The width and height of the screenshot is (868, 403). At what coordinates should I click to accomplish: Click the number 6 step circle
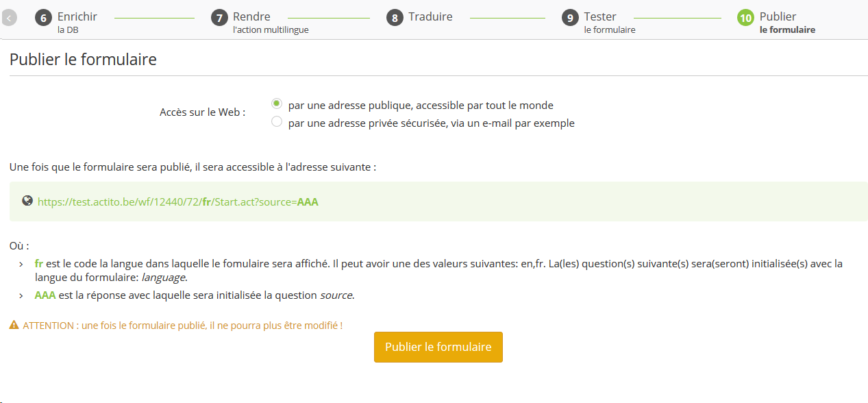[x=43, y=19]
